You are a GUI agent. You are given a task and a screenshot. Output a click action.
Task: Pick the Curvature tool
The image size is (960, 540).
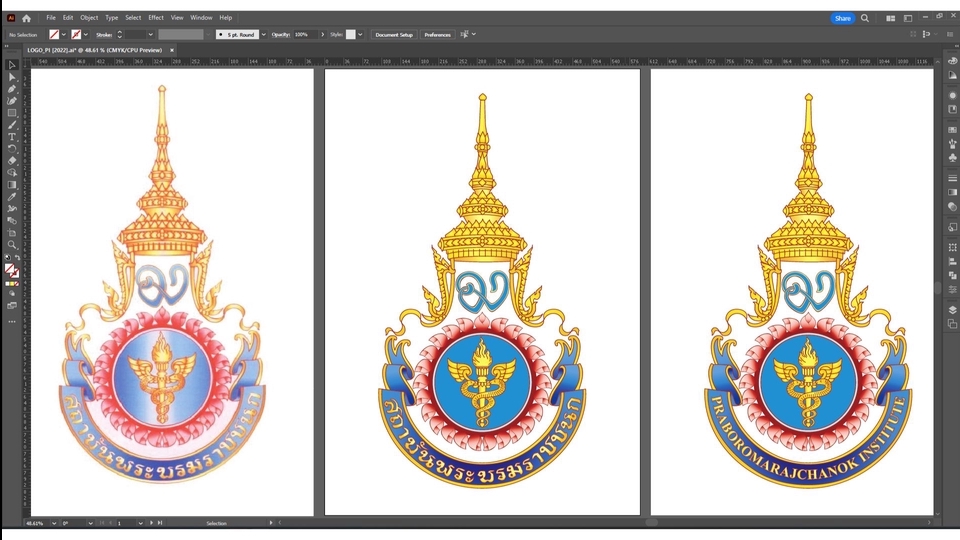tap(12, 101)
